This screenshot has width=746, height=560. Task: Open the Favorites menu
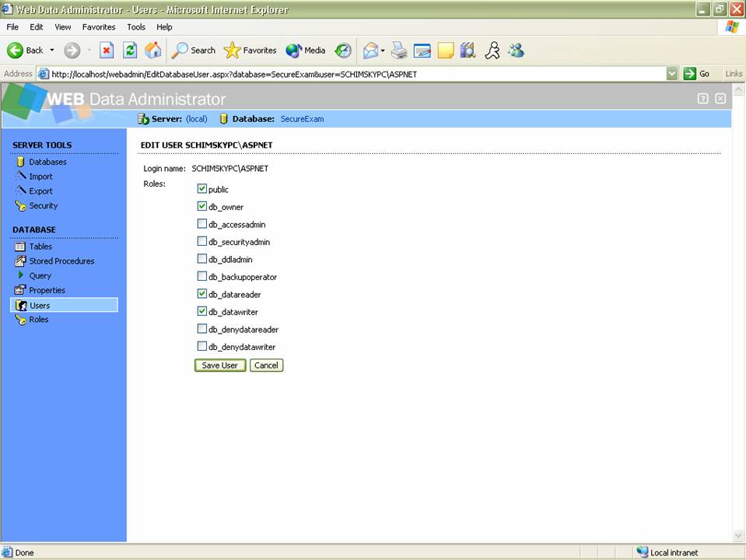tap(99, 27)
